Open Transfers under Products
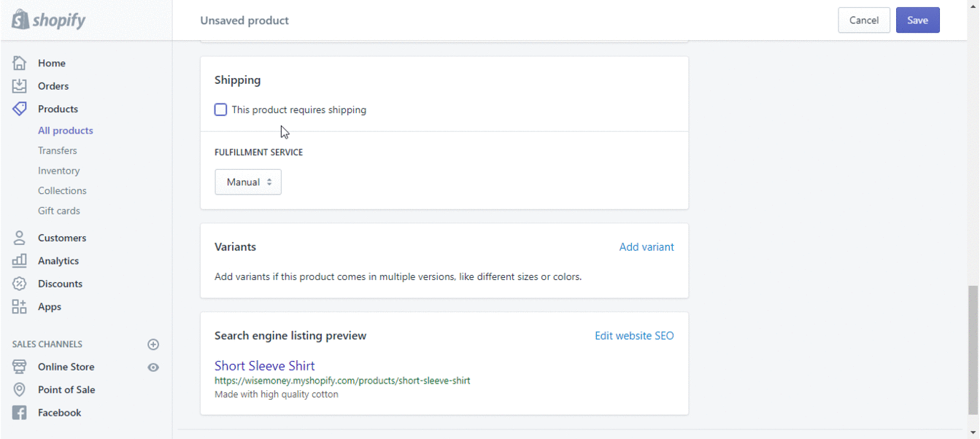 coord(58,150)
